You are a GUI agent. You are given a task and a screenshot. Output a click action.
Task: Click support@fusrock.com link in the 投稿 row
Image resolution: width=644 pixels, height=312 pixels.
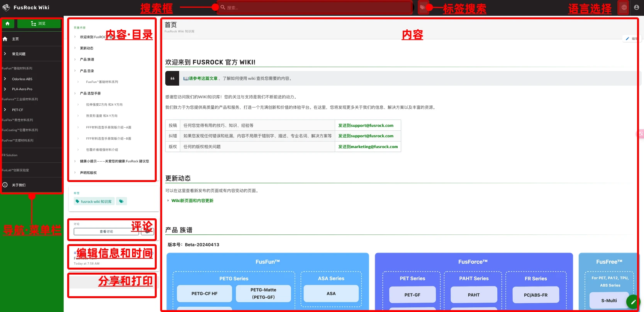tap(366, 125)
